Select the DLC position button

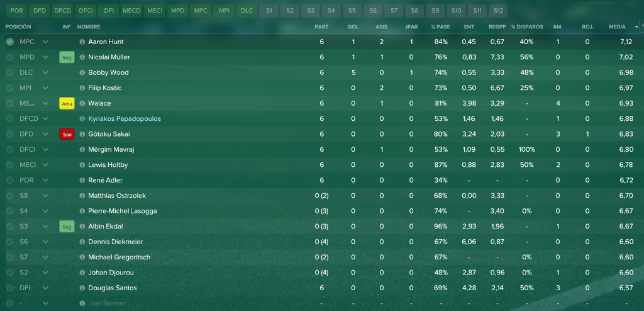click(x=247, y=11)
